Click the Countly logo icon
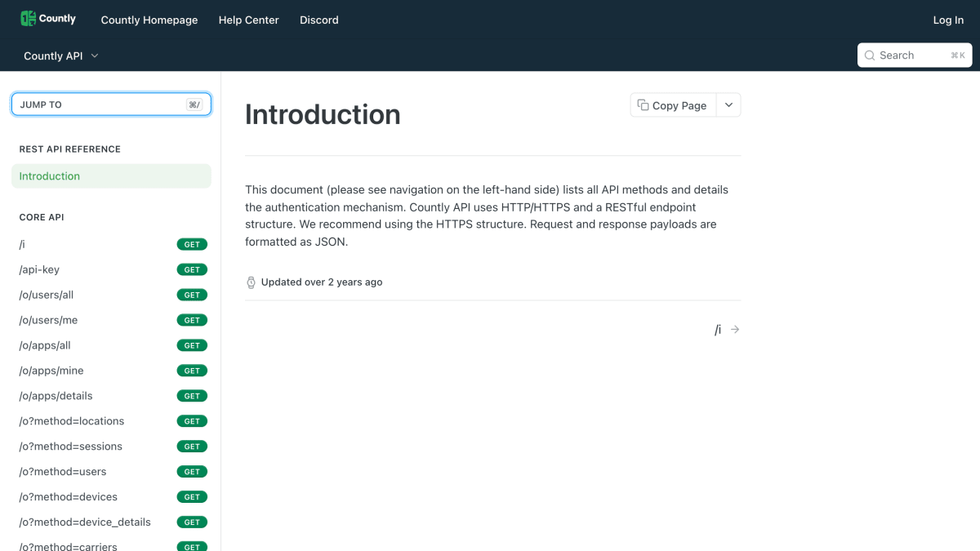This screenshot has height=551, width=980. 28,19
